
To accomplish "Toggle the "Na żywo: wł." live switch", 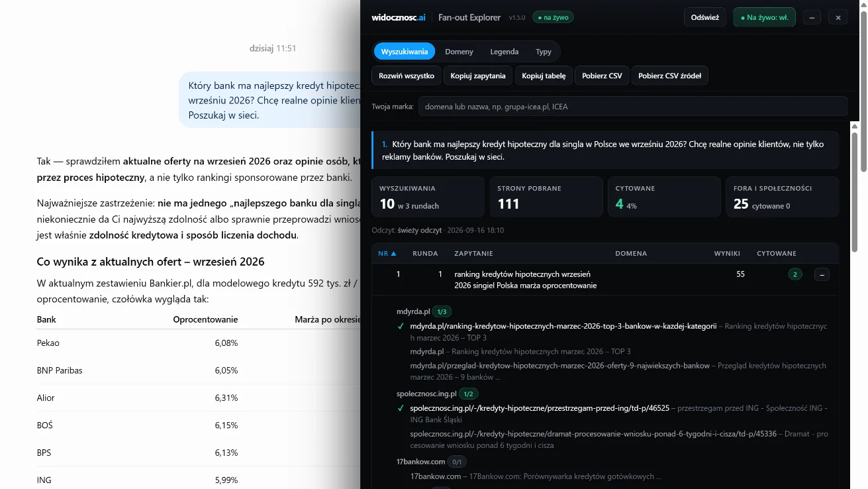I will [x=764, y=17].
